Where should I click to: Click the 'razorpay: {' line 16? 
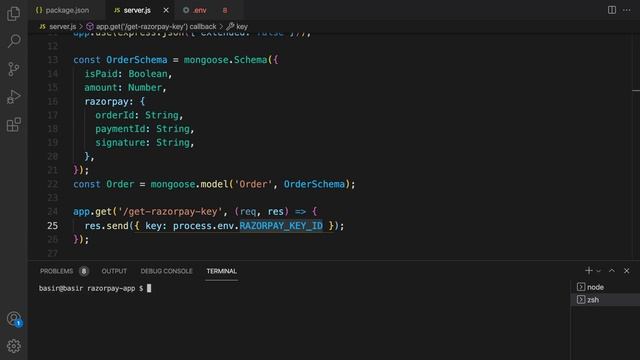click(114, 102)
